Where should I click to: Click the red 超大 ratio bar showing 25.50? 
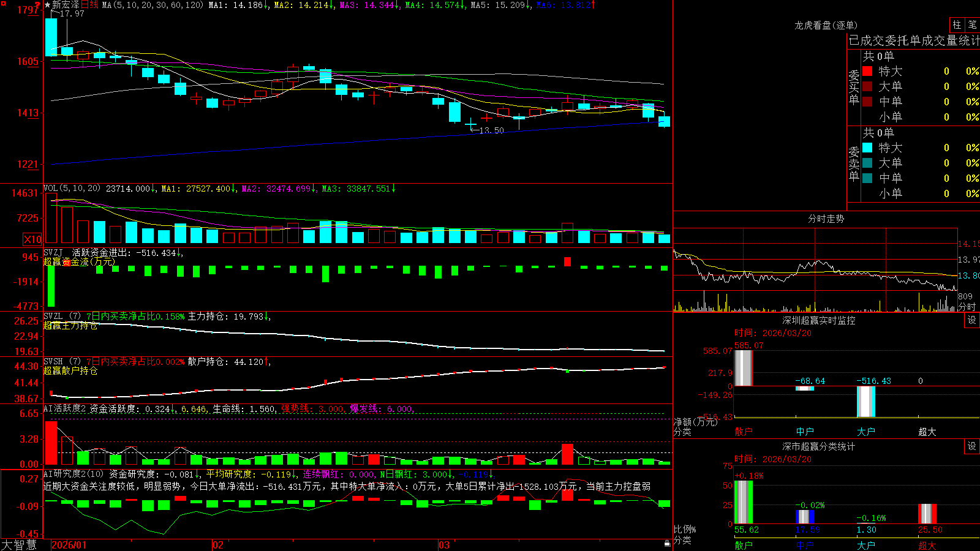pos(927,514)
